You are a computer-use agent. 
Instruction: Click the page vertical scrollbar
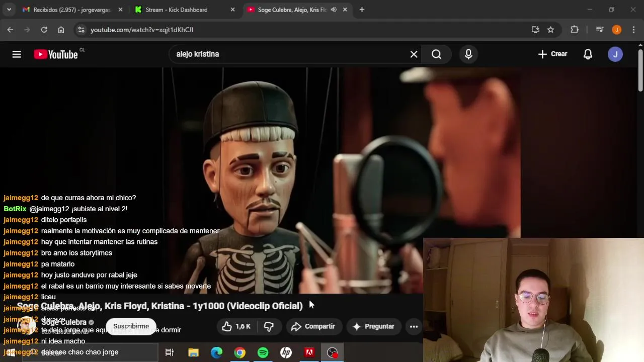[640, 70]
